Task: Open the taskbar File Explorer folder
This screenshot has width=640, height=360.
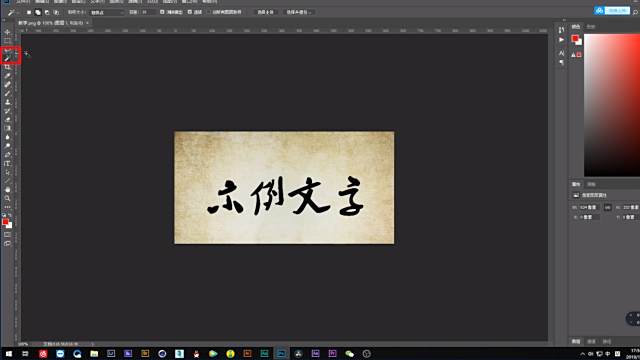Action: (94, 354)
